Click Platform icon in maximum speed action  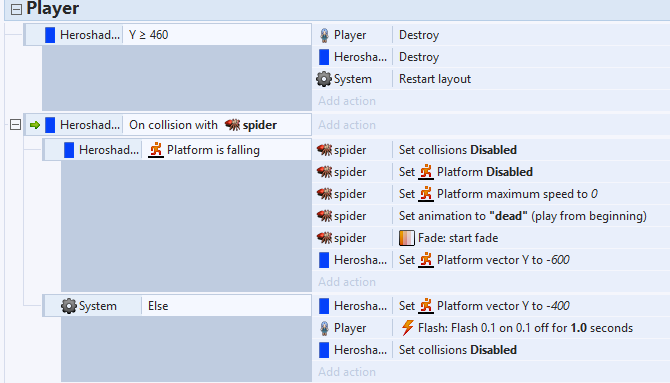point(426,194)
